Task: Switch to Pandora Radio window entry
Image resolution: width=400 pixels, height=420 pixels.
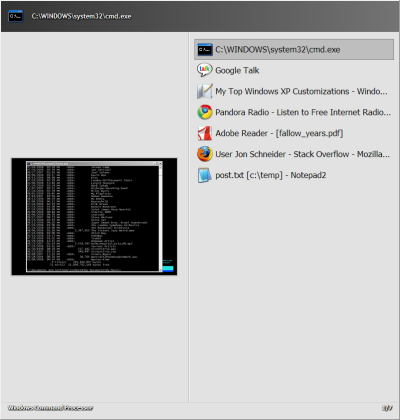Action: pyautogui.click(x=294, y=112)
